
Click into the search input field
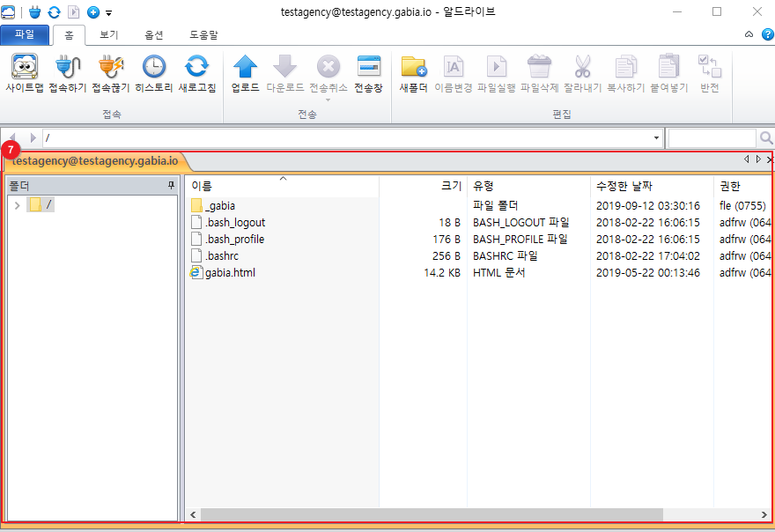click(x=712, y=138)
